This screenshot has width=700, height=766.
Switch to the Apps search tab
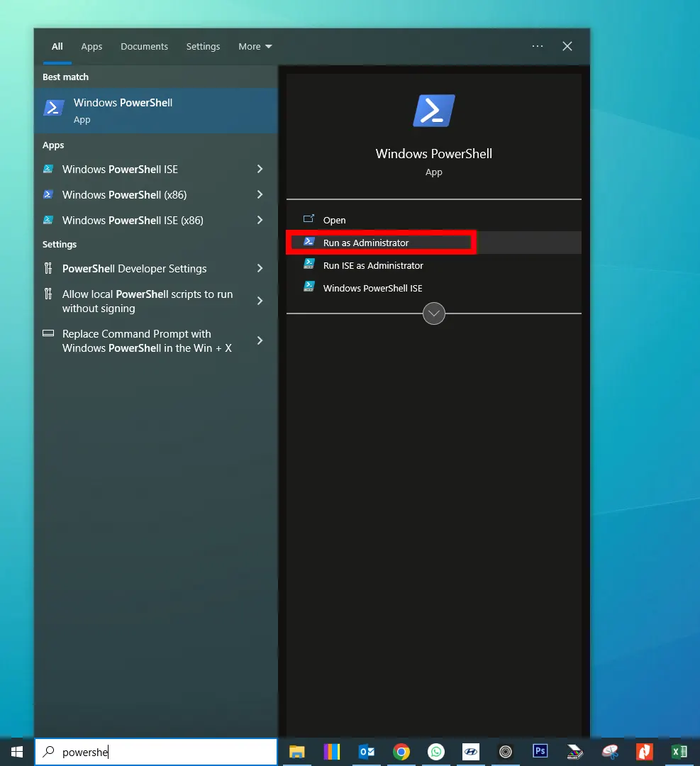pyautogui.click(x=91, y=46)
